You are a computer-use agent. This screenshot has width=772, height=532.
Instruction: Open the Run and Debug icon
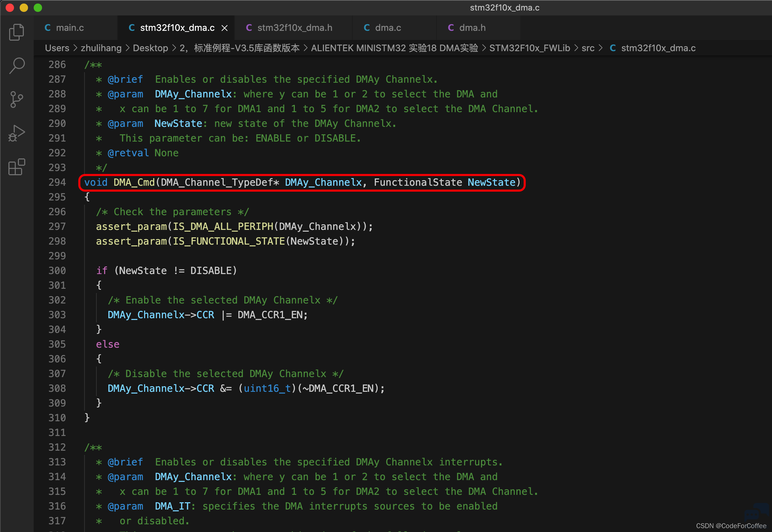click(16, 133)
